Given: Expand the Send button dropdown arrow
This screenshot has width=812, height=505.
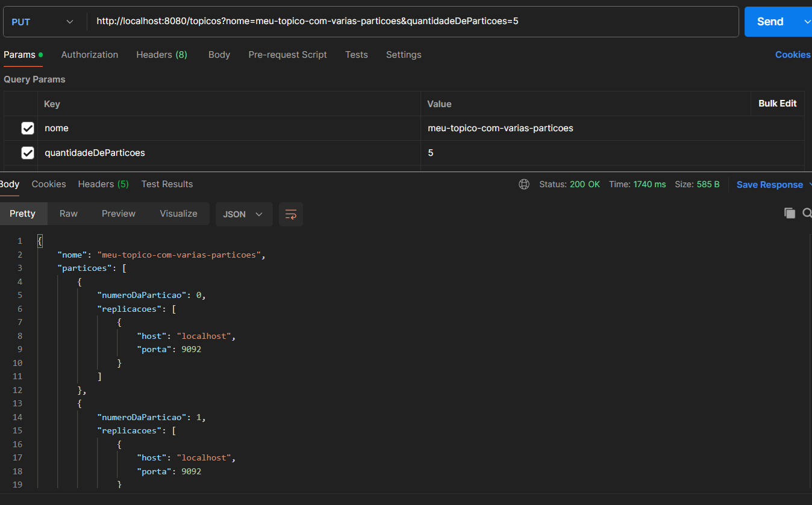Looking at the screenshot, I should pyautogui.click(x=807, y=22).
